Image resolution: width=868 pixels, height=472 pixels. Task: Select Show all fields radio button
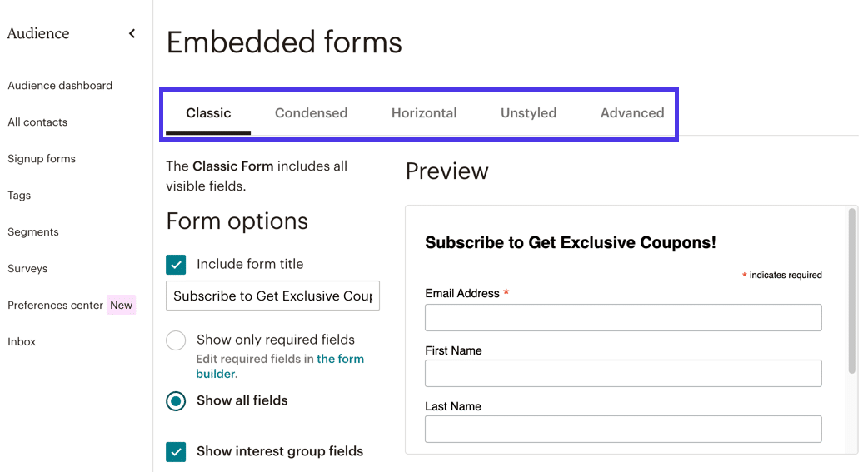tap(176, 401)
